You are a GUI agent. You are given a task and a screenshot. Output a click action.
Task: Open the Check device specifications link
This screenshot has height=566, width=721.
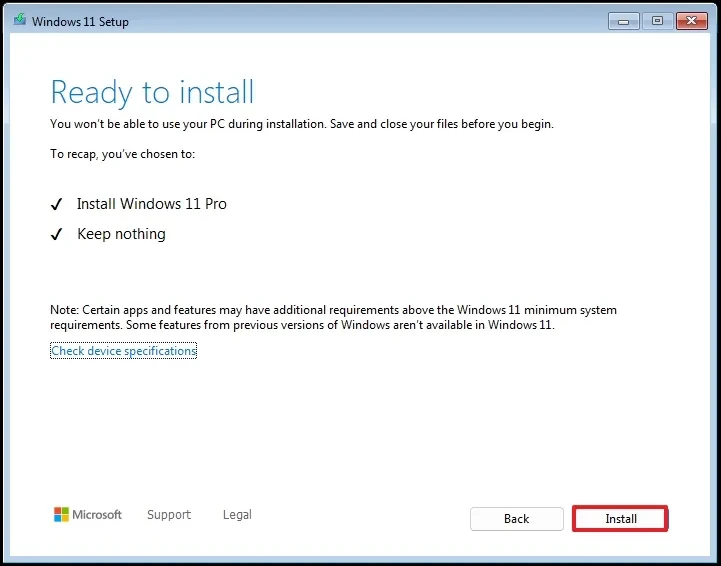(124, 351)
